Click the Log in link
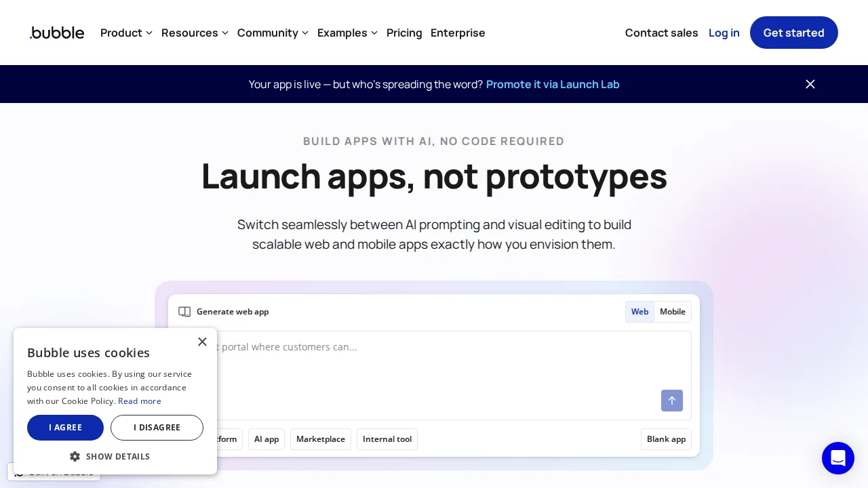This screenshot has height=488, width=868. pos(724,33)
